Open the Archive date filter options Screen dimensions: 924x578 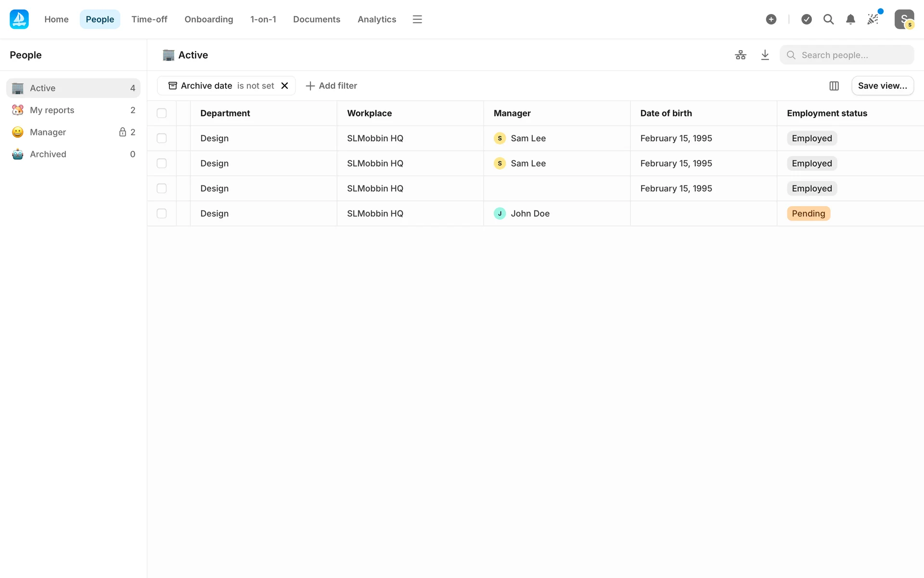(221, 86)
